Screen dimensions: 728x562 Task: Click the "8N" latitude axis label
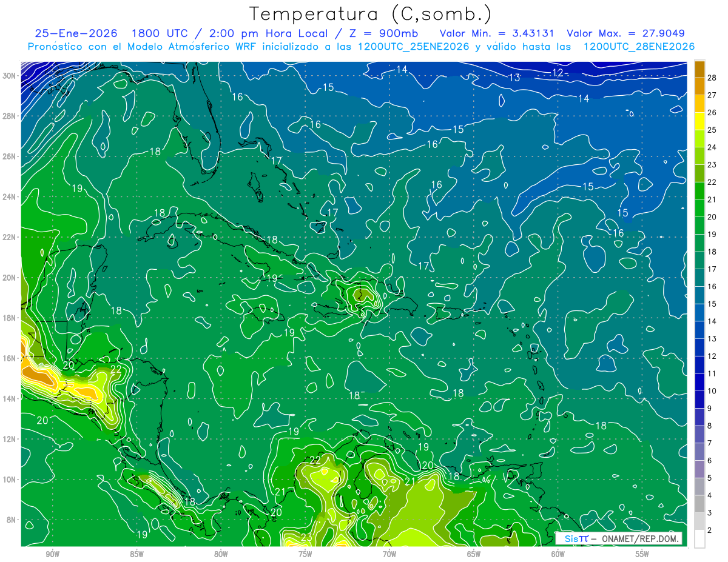[12, 520]
